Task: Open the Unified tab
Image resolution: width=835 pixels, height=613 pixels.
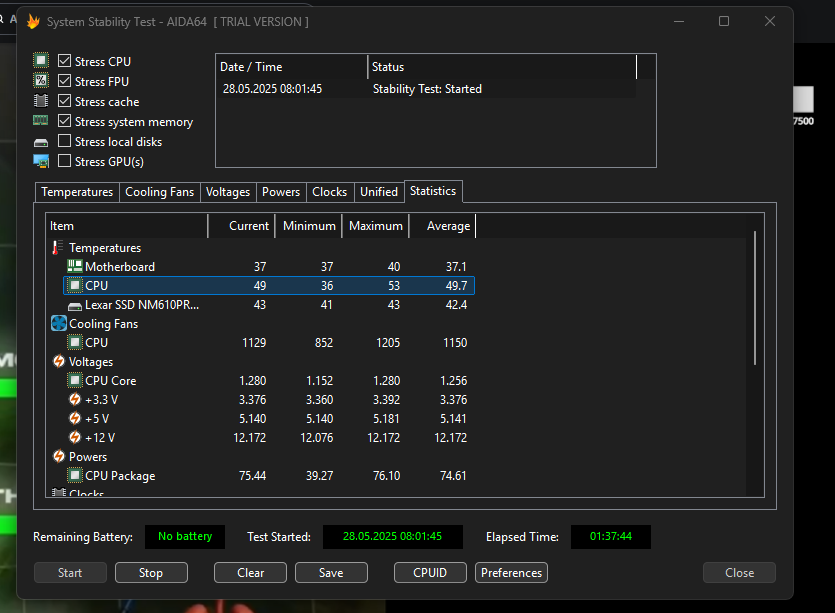Action: (379, 192)
